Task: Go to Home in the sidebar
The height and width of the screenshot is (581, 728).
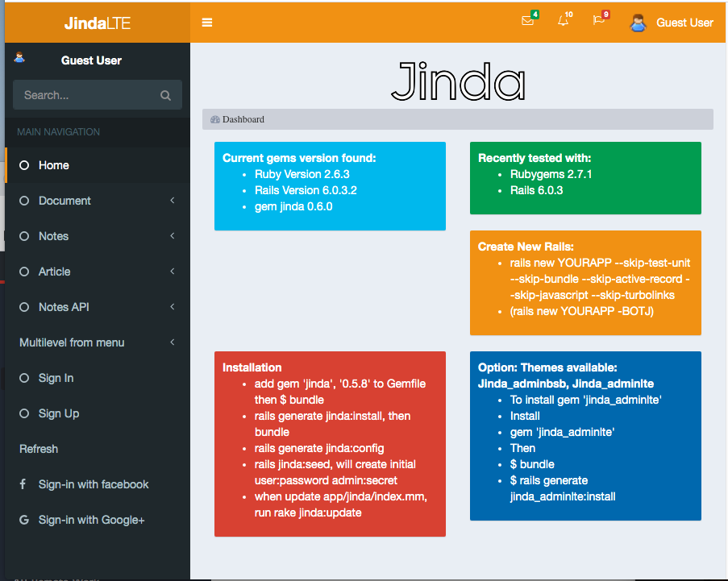Action: click(x=98, y=165)
